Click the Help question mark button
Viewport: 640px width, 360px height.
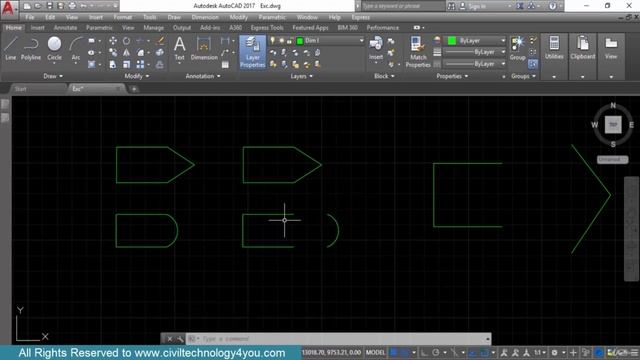(x=552, y=6)
